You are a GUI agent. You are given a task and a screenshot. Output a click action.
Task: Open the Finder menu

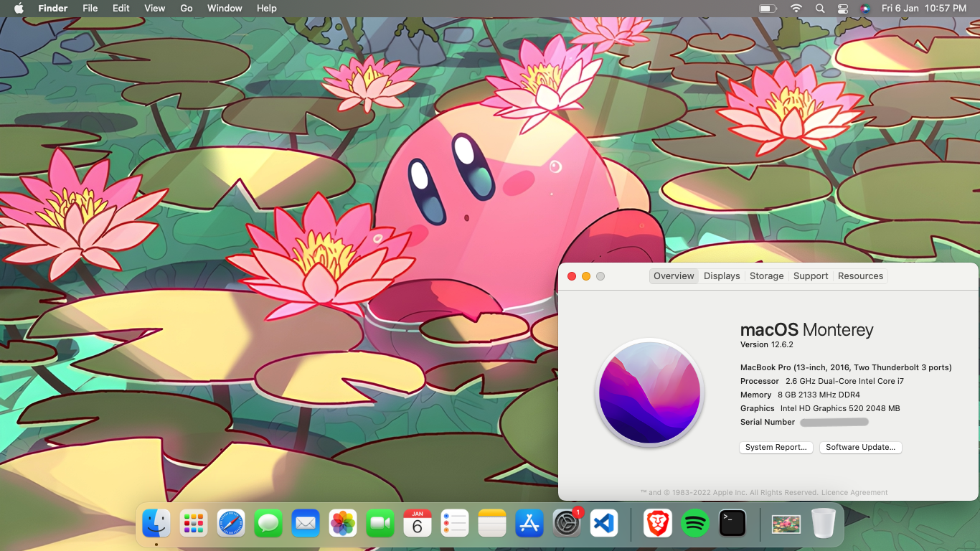[x=52, y=8]
